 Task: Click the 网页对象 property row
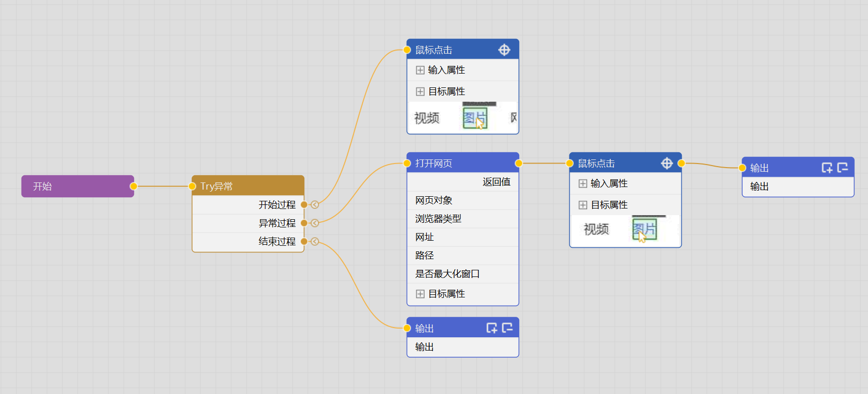[x=463, y=200]
